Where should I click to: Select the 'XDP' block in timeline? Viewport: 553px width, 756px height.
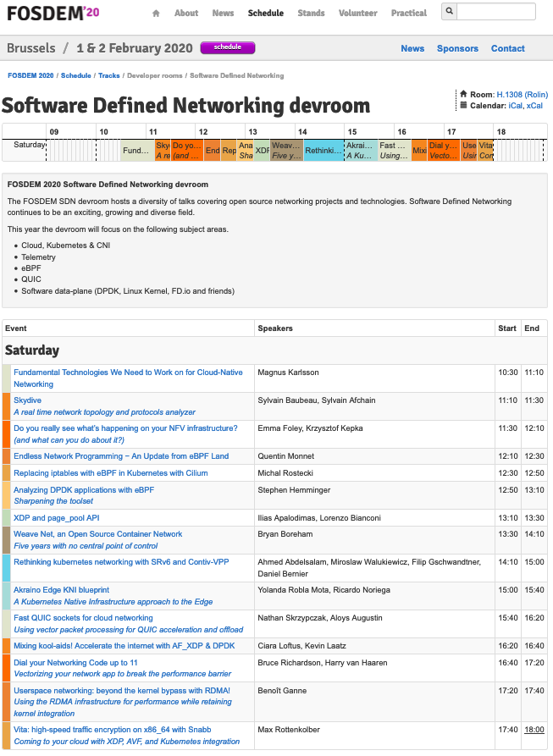pos(262,151)
